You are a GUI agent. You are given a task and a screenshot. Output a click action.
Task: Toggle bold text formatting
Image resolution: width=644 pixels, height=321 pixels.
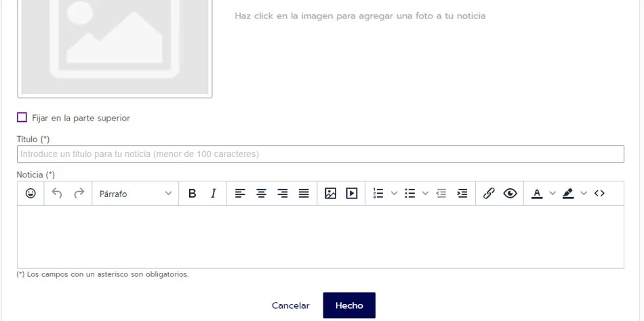192,194
